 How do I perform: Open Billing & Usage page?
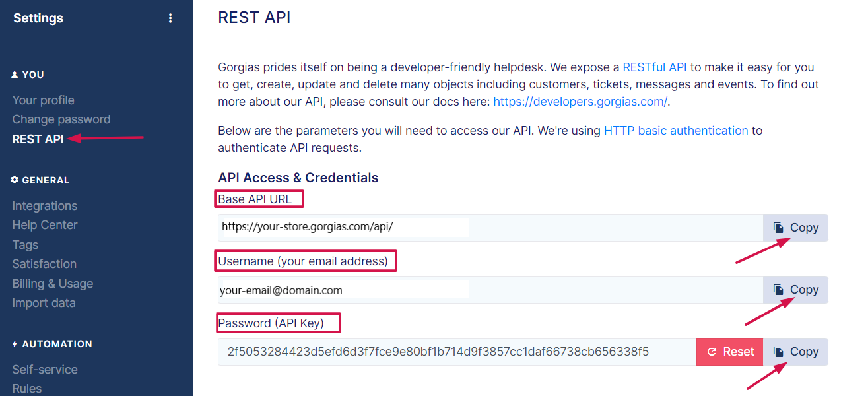52,284
